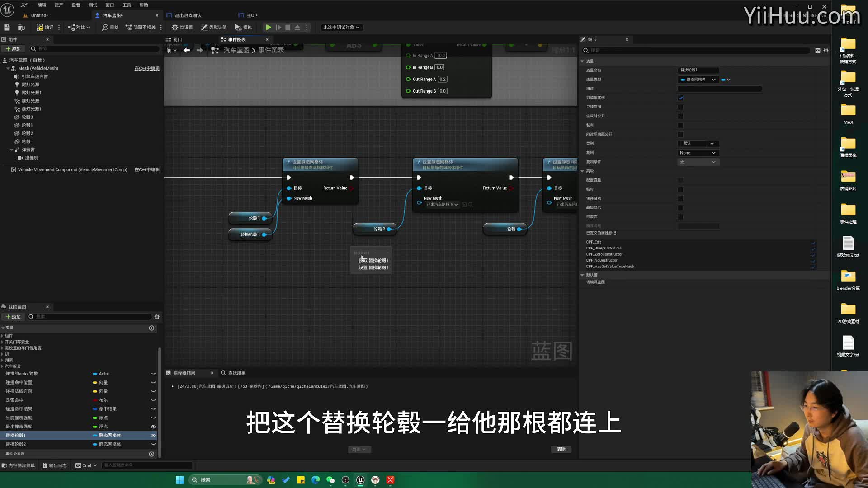Open the 编辑 menu
This screenshot has height=488, width=868.
pos(42,5)
